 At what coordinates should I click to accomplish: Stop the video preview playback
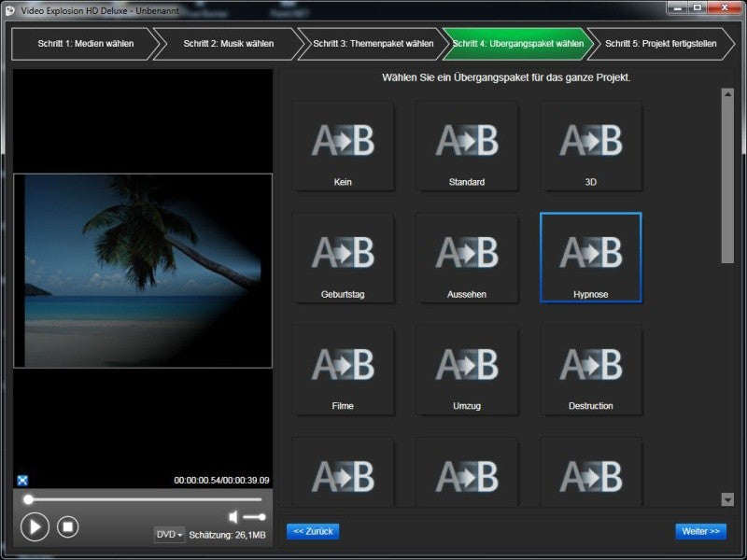(67, 526)
